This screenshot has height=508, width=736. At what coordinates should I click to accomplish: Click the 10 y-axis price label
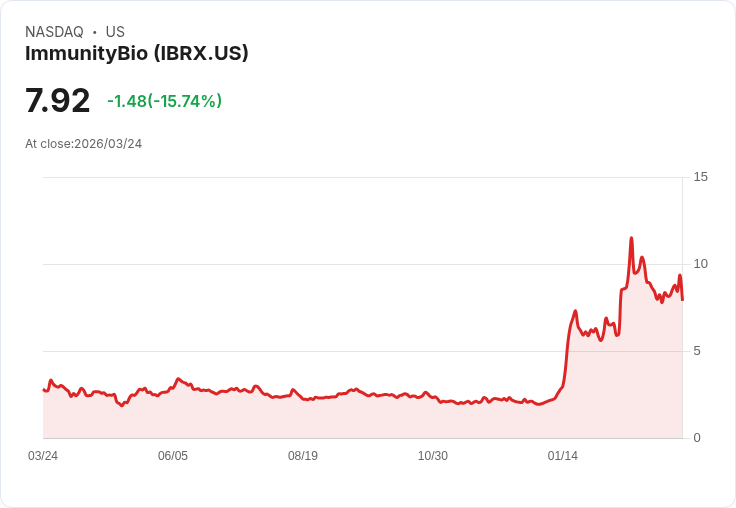[x=700, y=264]
